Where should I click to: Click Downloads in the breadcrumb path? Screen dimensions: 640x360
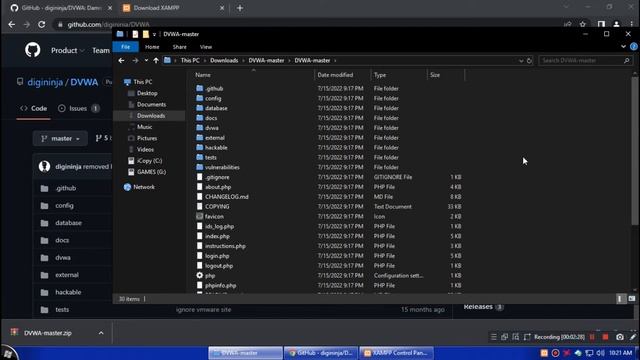click(224, 60)
